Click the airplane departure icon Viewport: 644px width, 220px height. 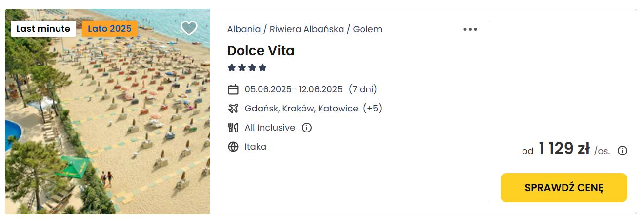click(x=233, y=109)
